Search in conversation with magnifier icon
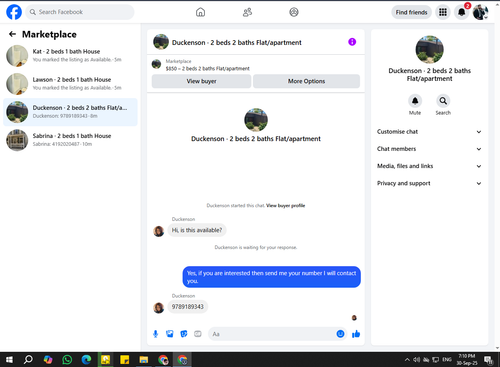Image resolution: width=500 pixels, height=367 pixels. point(443,101)
